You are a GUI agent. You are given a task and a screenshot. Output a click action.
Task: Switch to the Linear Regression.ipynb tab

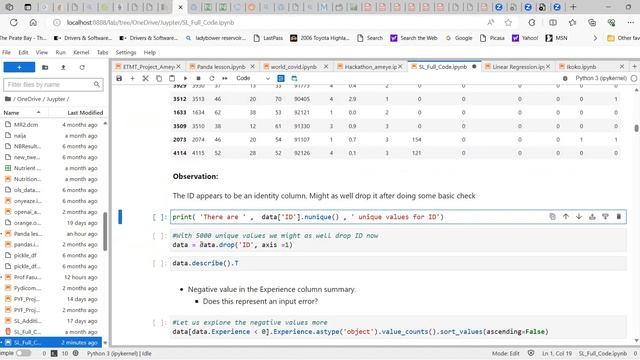[x=518, y=67]
